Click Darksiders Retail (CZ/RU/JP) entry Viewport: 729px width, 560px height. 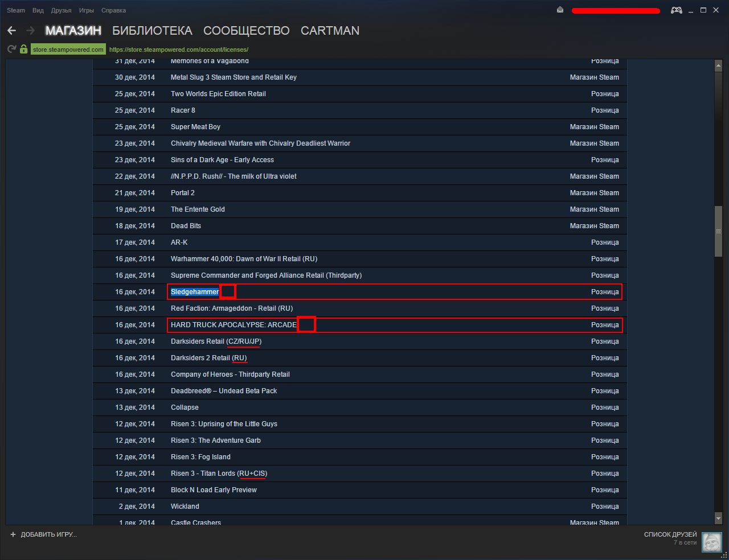pos(216,341)
